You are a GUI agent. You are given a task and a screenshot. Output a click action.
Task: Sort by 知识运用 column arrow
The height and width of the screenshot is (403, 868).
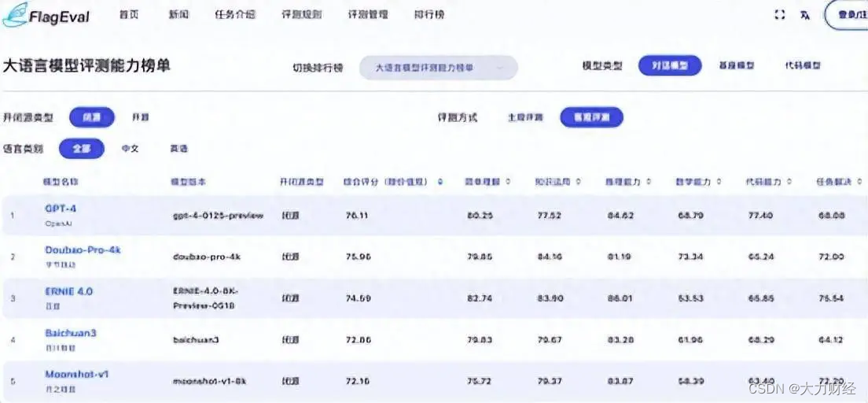point(579,182)
